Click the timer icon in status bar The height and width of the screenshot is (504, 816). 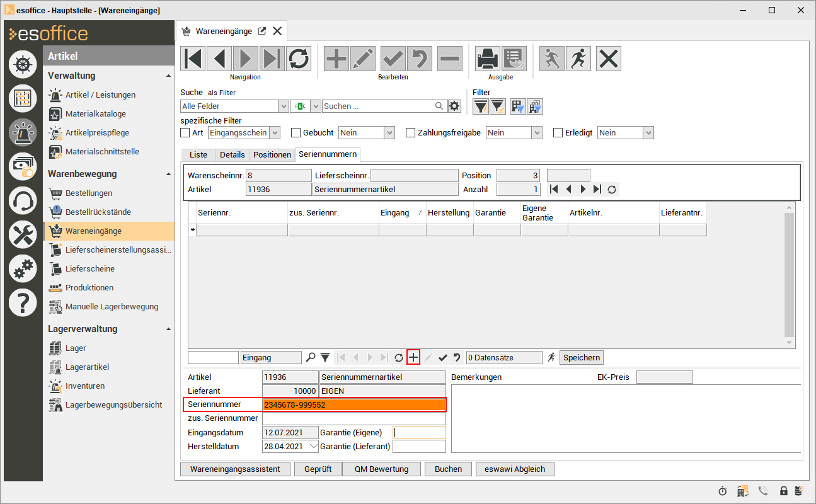coord(722,491)
